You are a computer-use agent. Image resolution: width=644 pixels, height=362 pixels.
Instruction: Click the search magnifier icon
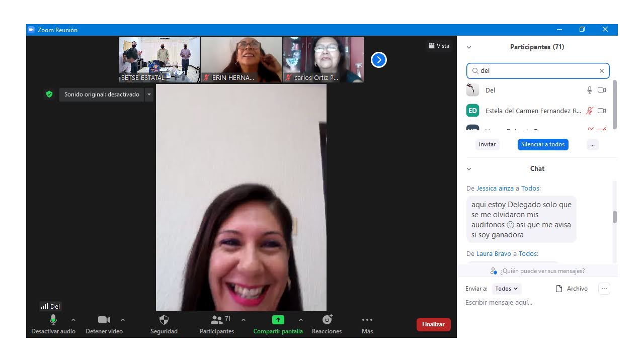475,71
